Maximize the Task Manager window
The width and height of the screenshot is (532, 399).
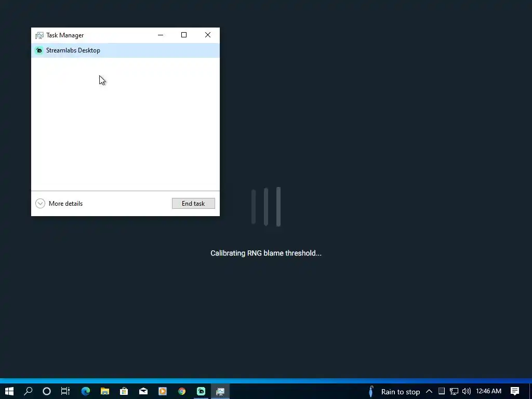pos(184,35)
